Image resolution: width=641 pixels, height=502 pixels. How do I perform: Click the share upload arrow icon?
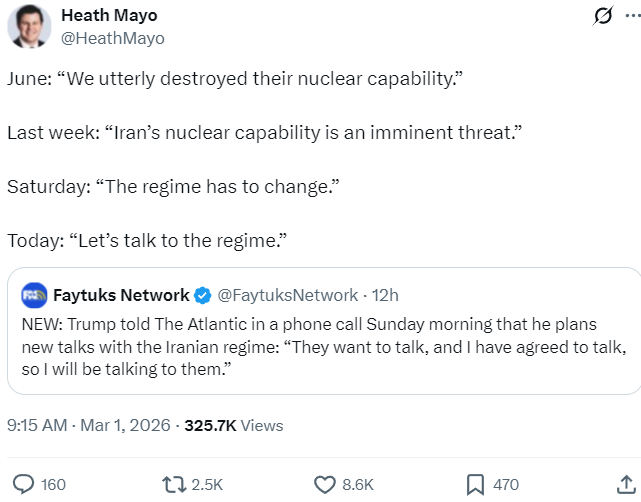(627, 484)
